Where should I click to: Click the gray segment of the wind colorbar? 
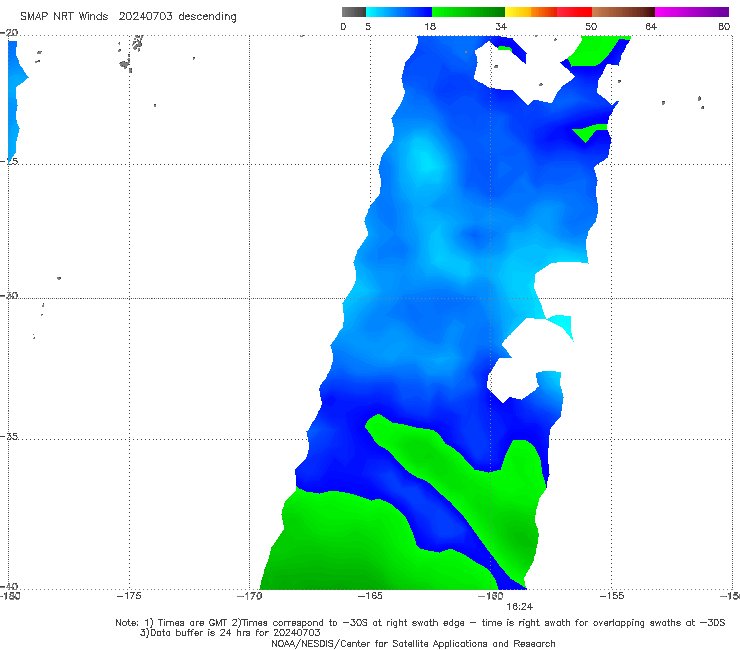(x=354, y=12)
